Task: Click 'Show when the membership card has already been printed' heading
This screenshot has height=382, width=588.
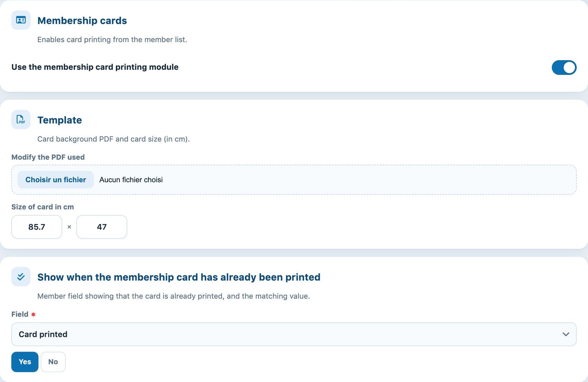Action: click(179, 277)
